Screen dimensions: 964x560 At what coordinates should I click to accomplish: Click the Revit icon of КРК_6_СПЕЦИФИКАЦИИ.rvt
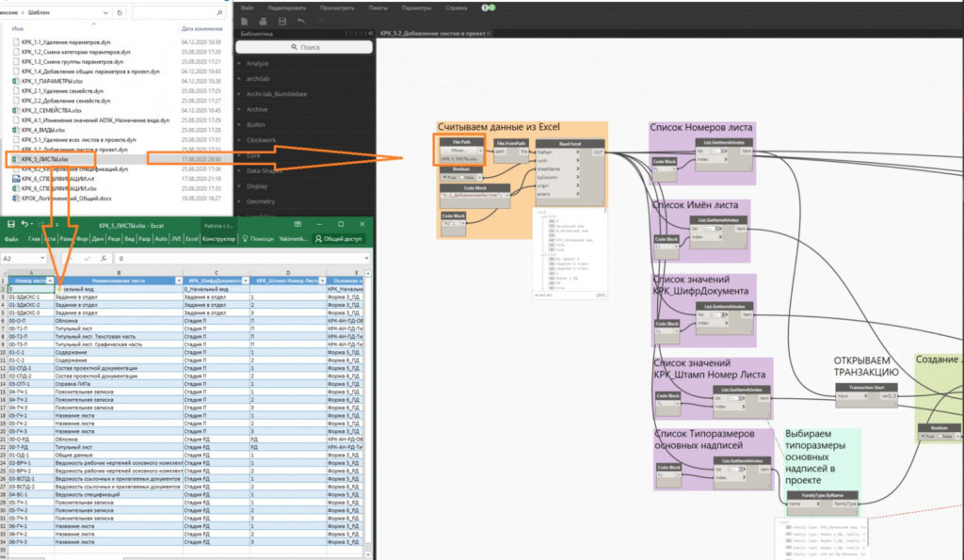pyautogui.click(x=15, y=179)
